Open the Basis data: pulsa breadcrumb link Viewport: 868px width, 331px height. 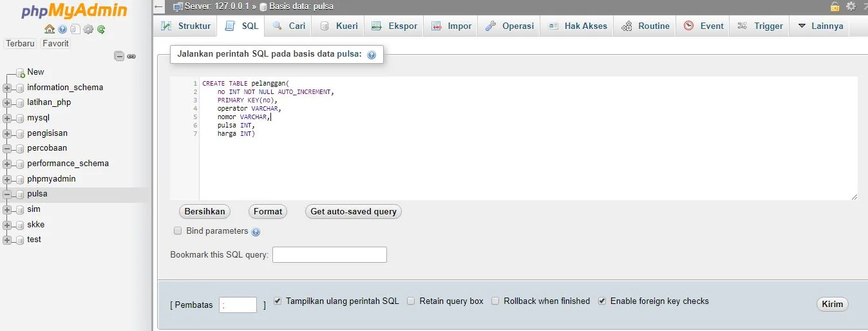(x=301, y=7)
